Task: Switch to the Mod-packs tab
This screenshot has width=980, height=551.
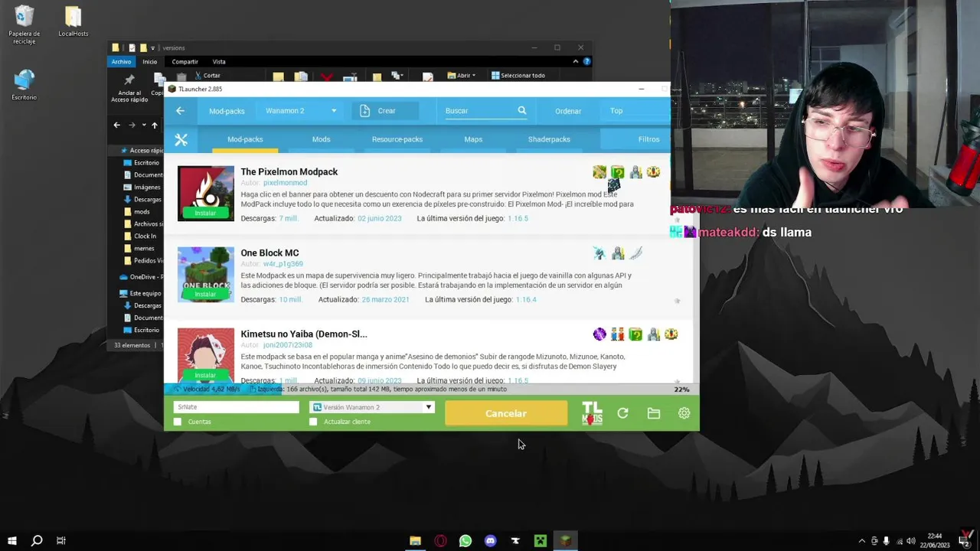Action: pos(245,139)
